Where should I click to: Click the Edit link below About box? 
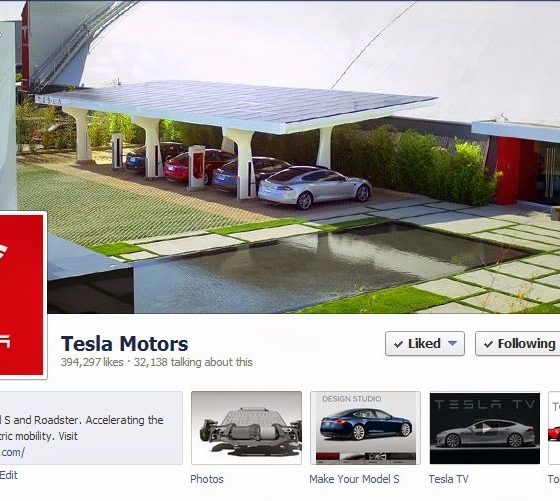tap(9, 475)
